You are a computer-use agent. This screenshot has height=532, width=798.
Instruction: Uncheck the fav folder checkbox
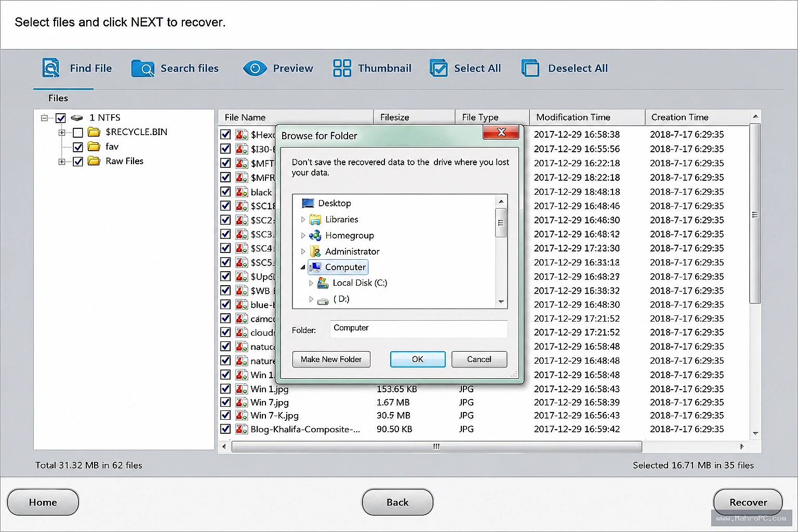coord(78,147)
